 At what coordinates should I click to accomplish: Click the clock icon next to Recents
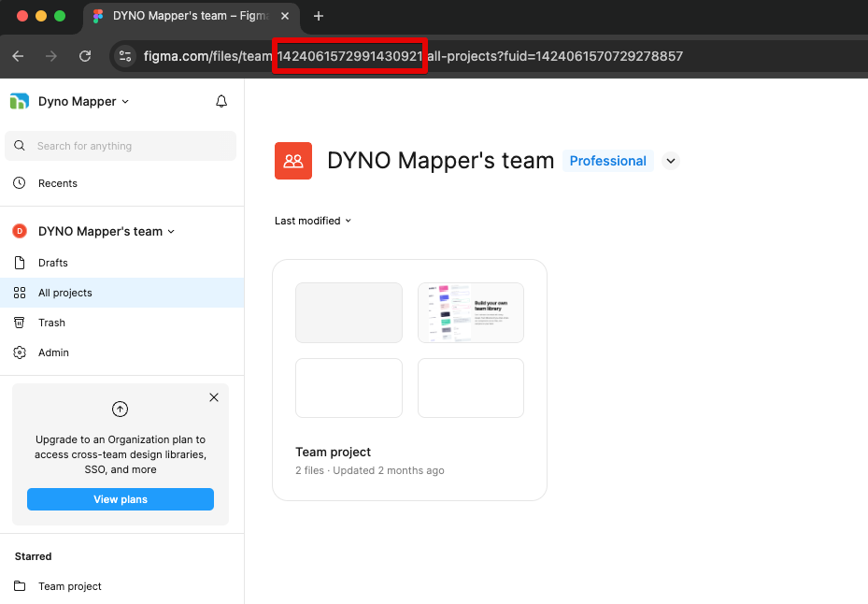(20, 183)
